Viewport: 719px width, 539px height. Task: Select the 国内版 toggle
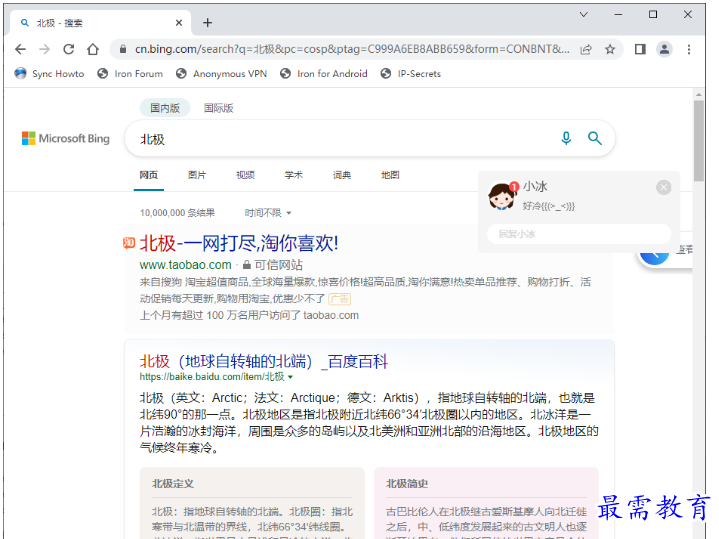(165, 108)
